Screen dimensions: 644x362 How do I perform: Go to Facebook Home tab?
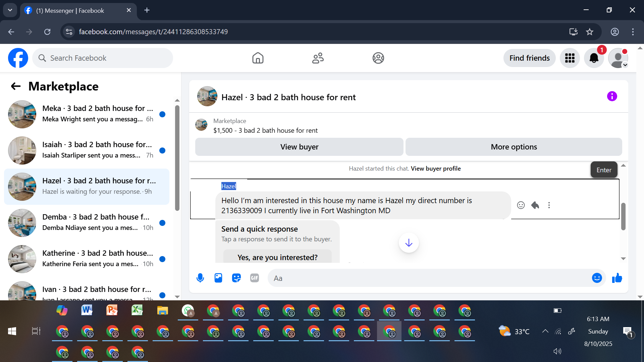point(258,58)
